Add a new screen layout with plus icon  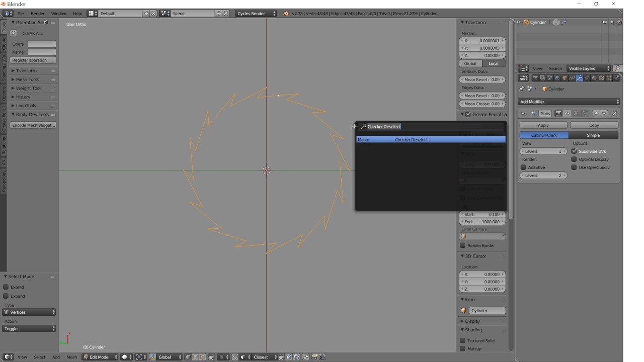[x=146, y=14]
